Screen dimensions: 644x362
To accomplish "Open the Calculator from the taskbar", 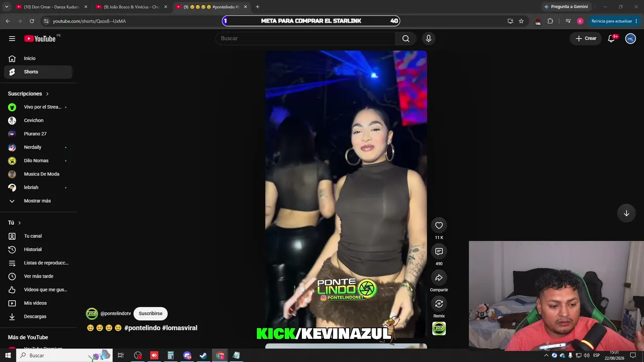I will [x=171, y=355].
